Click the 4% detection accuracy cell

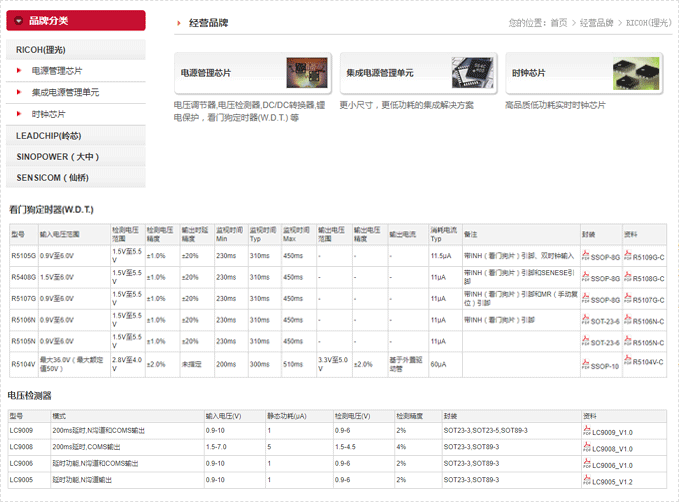point(418,447)
